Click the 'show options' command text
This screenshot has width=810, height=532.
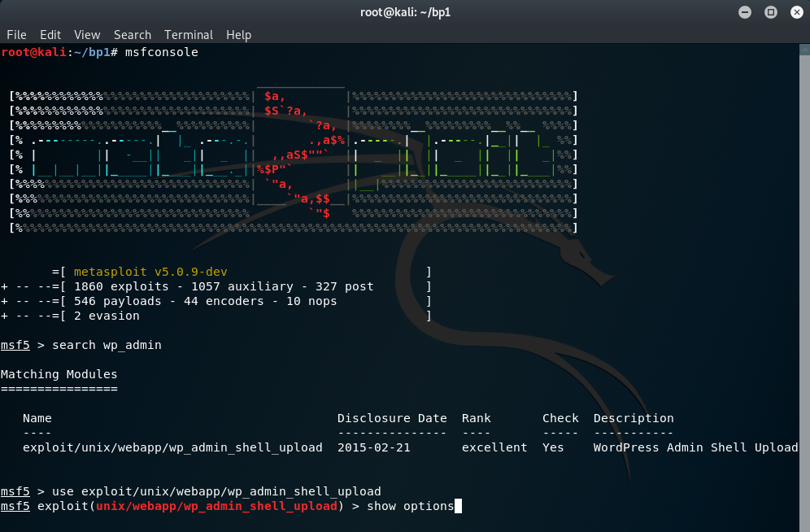coord(410,506)
